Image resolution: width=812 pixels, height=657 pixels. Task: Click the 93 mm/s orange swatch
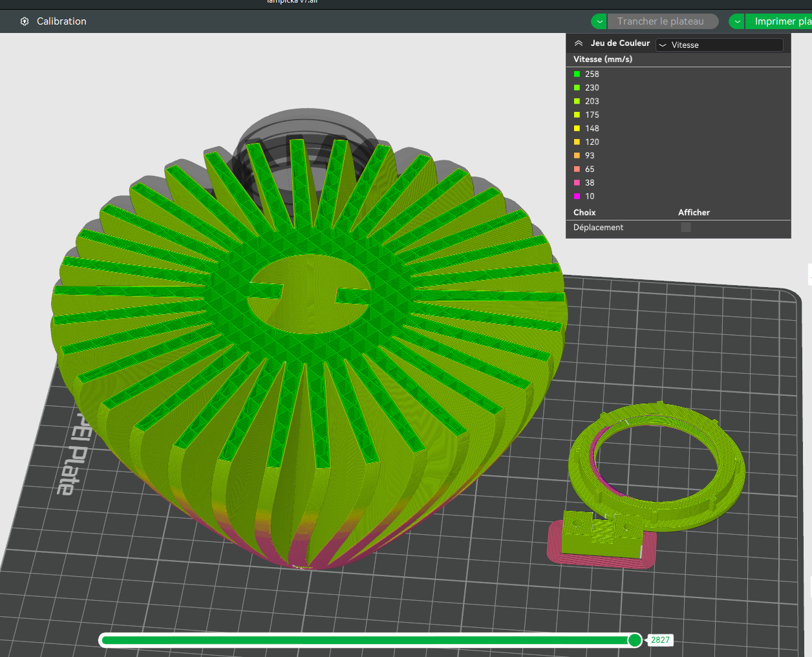point(577,156)
